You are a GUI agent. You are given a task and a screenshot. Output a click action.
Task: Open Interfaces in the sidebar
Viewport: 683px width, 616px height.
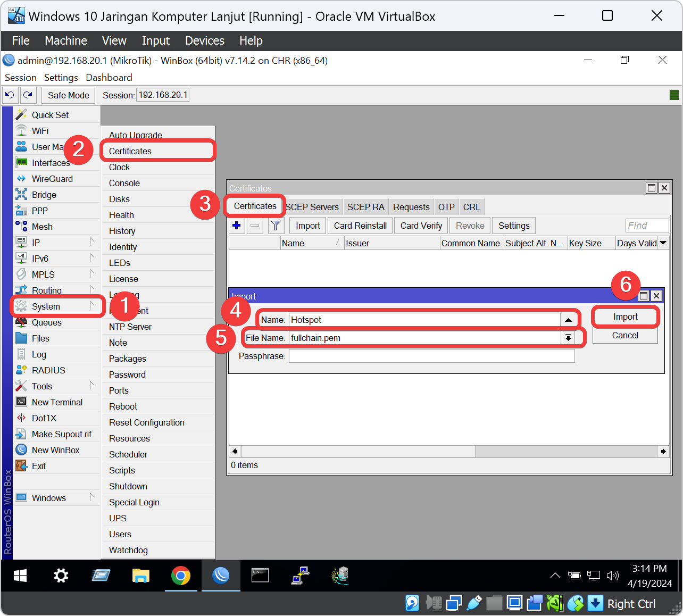point(51,163)
